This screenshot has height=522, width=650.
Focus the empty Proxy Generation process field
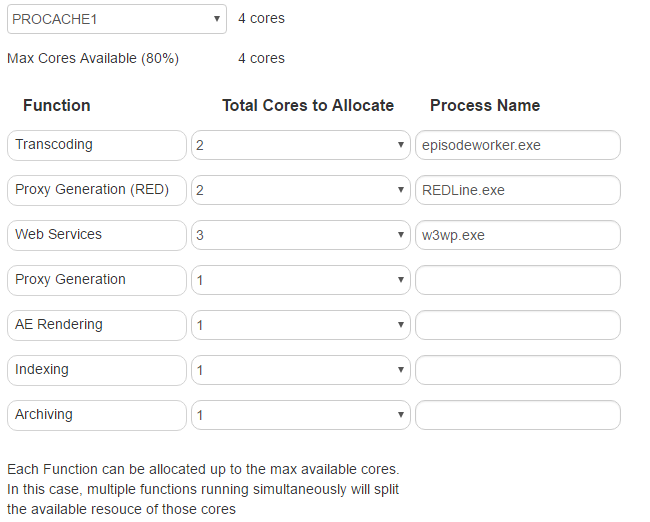(x=518, y=280)
